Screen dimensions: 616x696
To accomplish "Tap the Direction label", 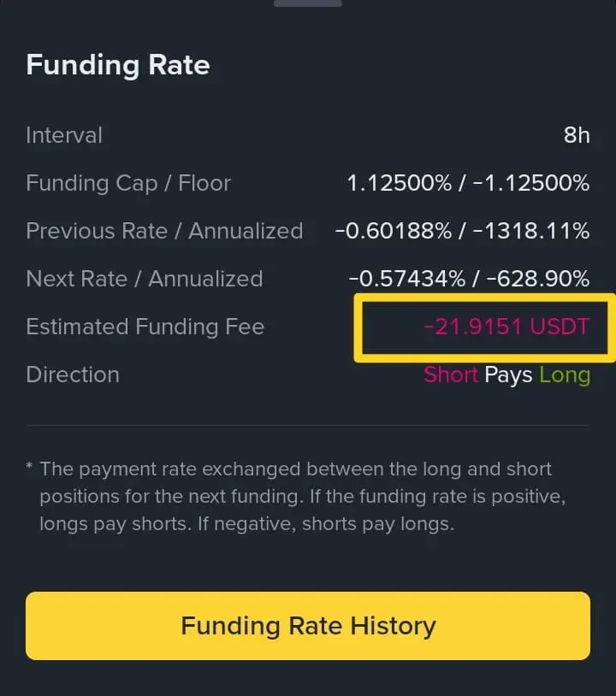I will pos(73,375).
